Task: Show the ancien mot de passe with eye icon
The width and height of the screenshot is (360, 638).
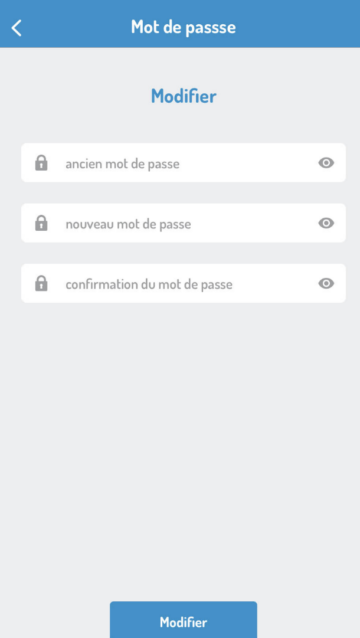Action: [x=326, y=163]
